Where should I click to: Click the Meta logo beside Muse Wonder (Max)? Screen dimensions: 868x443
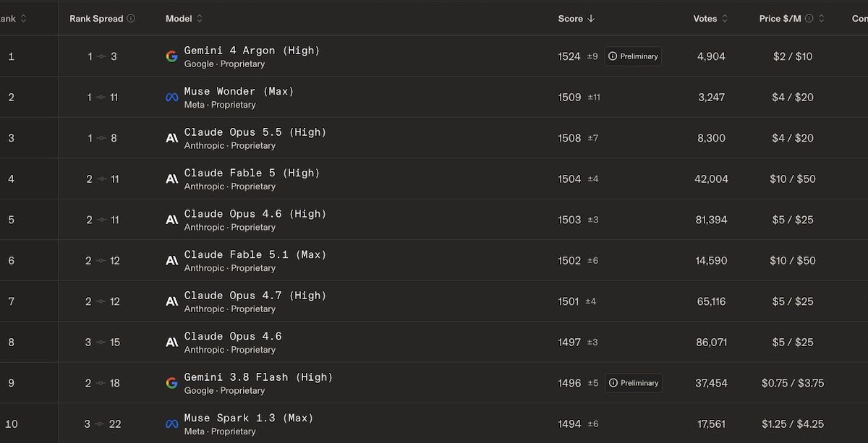[x=171, y=98]
